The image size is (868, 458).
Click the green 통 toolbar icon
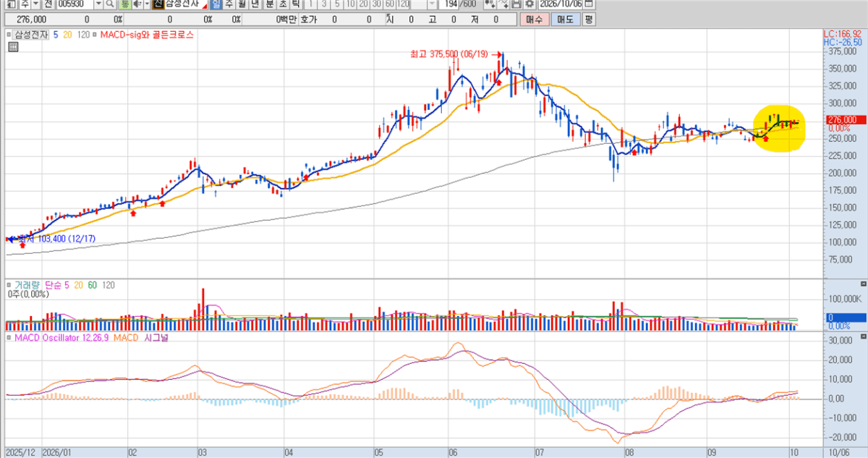(x=124, y=4)
